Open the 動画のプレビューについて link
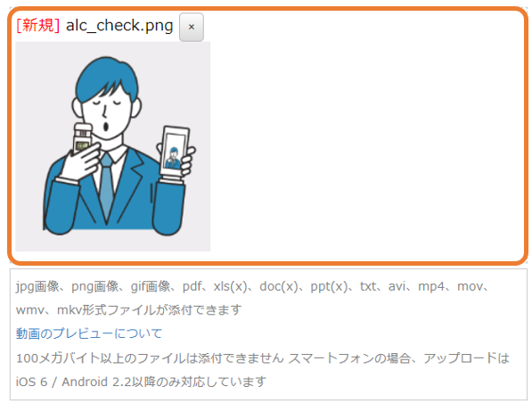This screenshot has height=403, width=532. 89,333
